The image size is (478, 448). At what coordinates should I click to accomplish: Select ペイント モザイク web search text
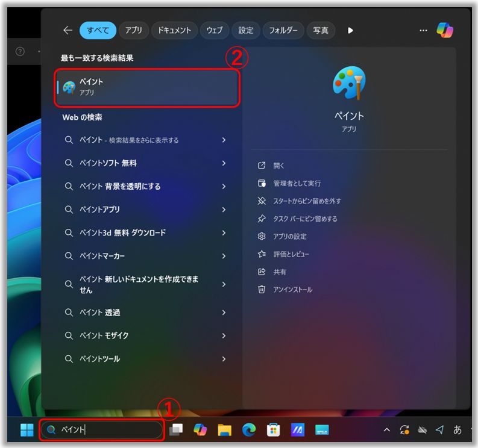point(104,335)
